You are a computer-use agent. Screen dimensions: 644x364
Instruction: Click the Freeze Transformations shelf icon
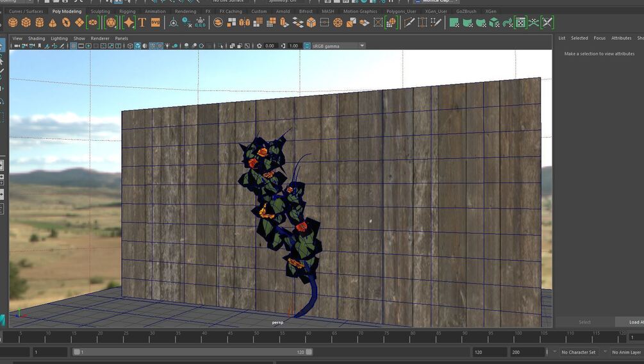pos(200,22)
